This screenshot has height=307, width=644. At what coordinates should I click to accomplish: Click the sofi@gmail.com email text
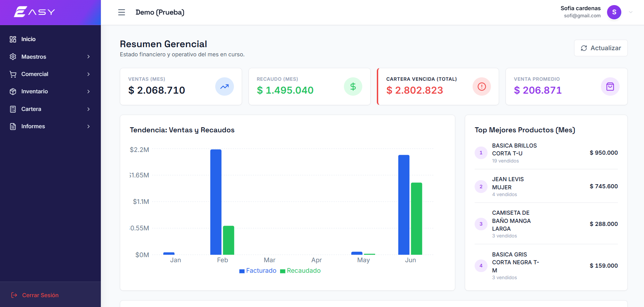(582, 16)
